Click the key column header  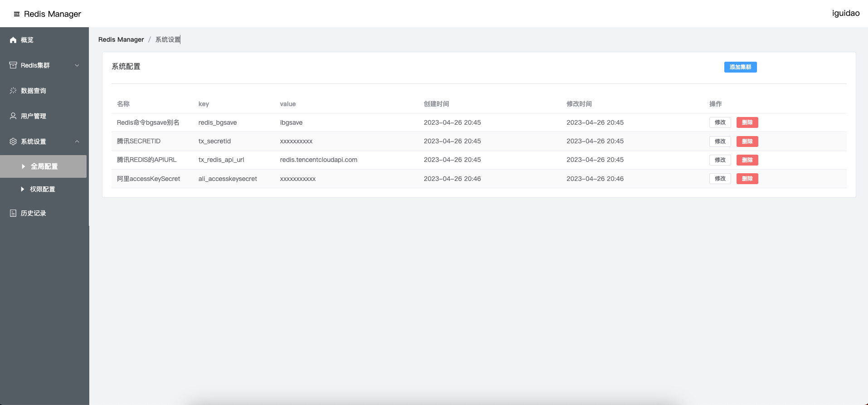pyautogui.click(x=204, y=104)
